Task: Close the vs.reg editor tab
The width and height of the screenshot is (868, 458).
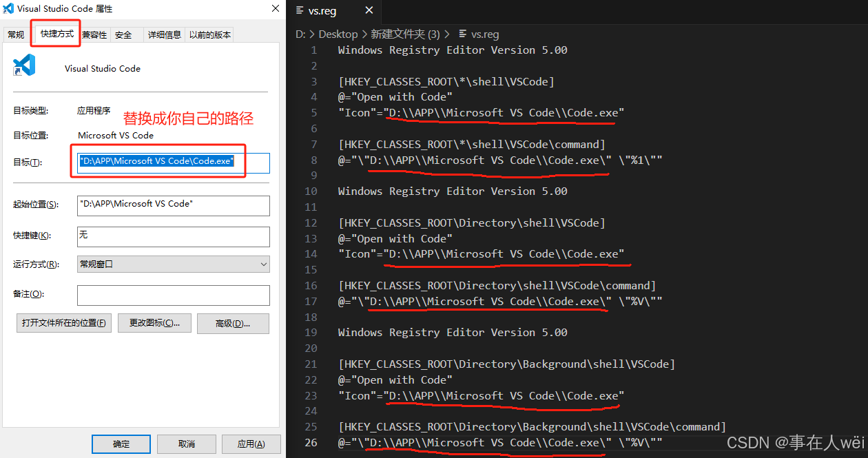Action: click(x=369, y=11)
